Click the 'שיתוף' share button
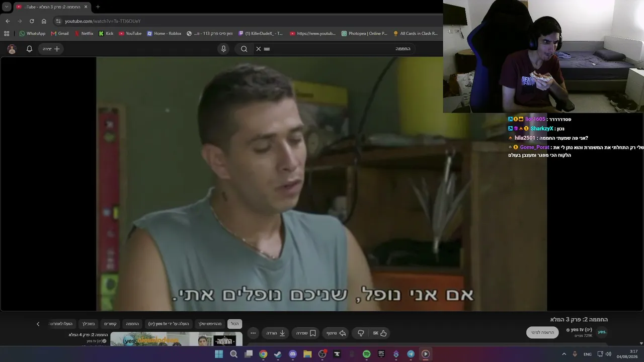Image resolution: width=644 pixels, height=362 pixels. point(336,333)
